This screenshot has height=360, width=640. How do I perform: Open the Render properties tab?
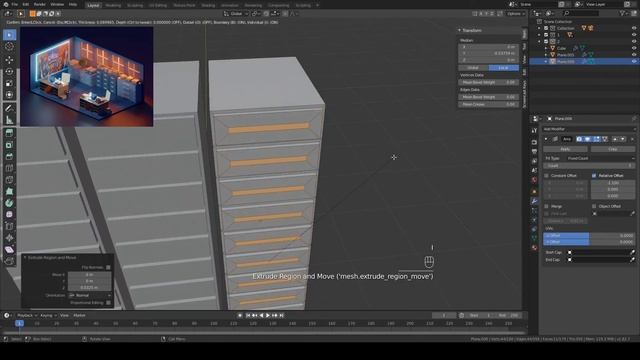coord(534,142)
